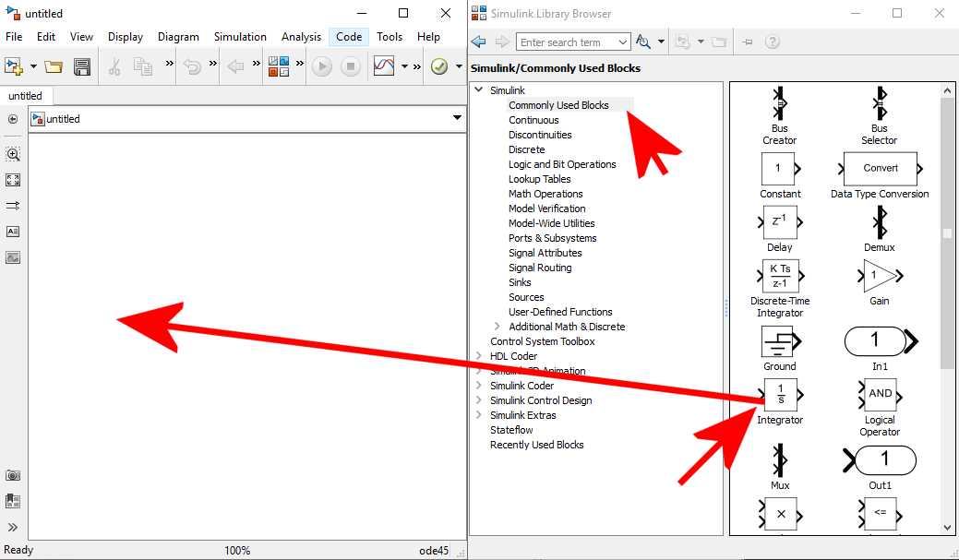This screenshot has height=560, width=959.
Task: Click Stay on top pin icon
Action: coord(748,42)
